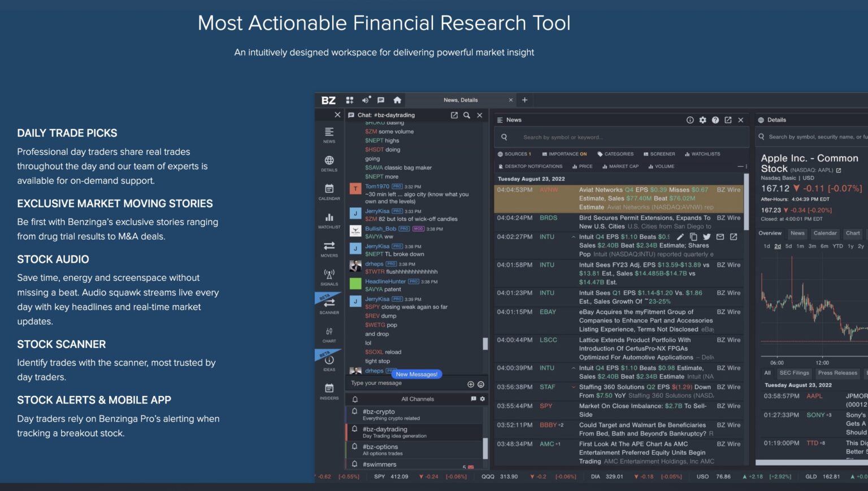
Task: Select the News, Details workspace tab
Action: coord(459,99)
